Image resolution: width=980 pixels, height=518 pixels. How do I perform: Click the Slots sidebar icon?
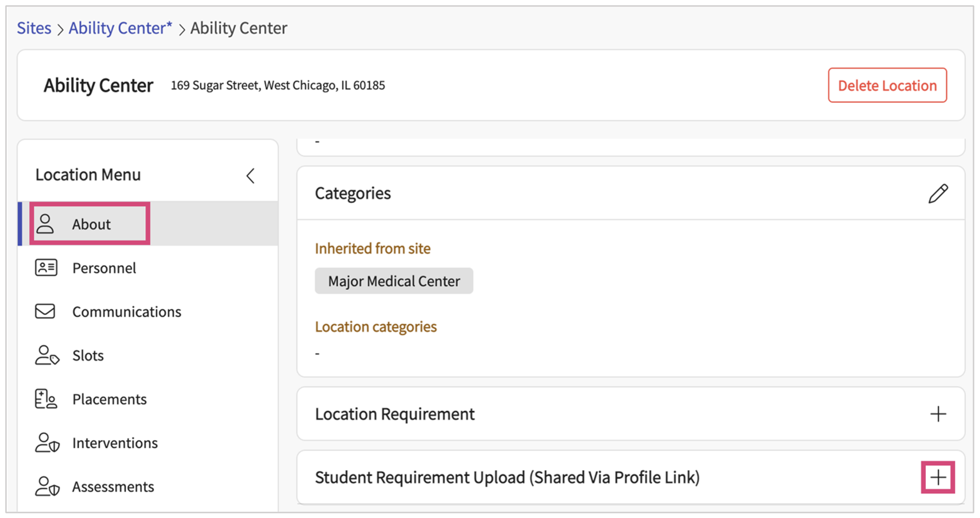pos(47,355)
